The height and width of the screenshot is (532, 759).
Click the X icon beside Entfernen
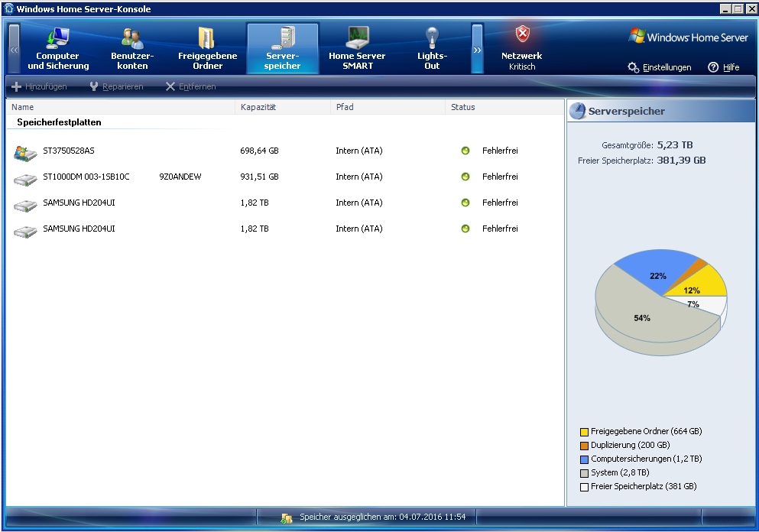tap(170, 86)
